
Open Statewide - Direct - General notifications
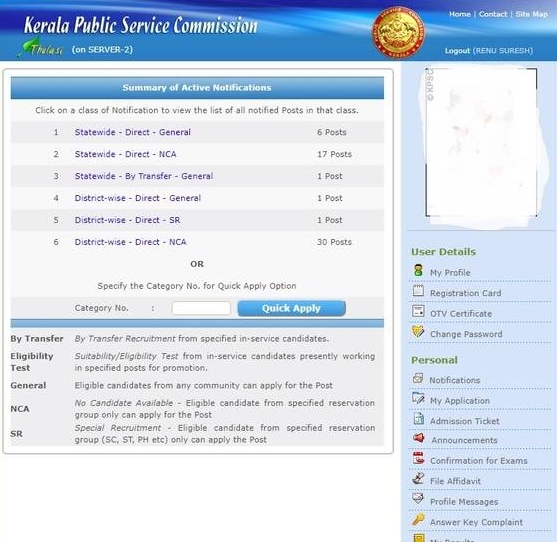point(133,132)
